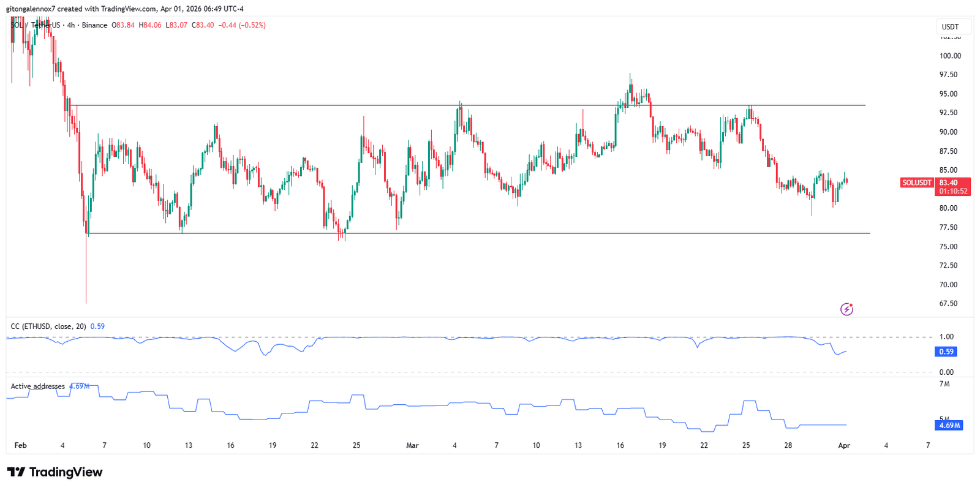Click the closing price C83.40 value
This screenshot has height=490, width=980.
pyautogui.click(x=203, y=25)
